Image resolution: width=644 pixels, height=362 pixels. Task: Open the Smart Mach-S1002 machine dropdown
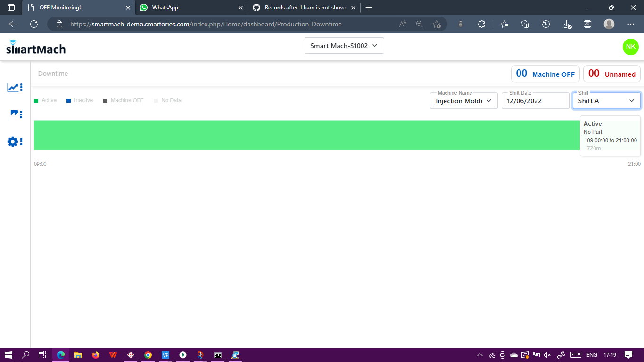(x=344, y=45)
